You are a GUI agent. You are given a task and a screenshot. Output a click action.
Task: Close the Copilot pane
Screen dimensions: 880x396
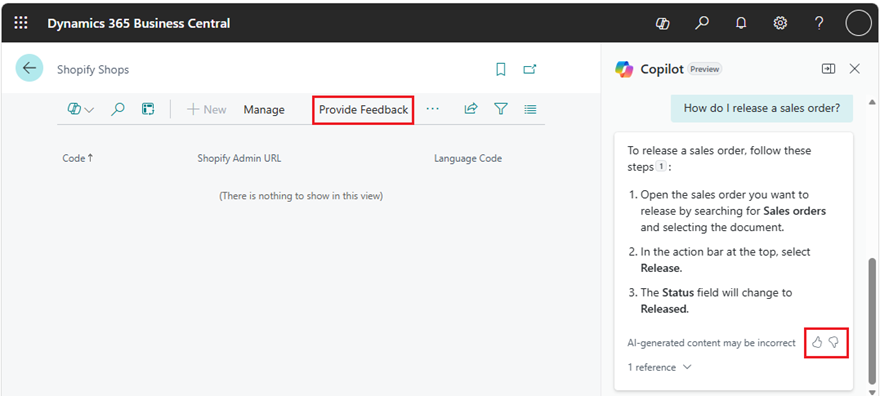pyautogui.click(x=855, y=68)
